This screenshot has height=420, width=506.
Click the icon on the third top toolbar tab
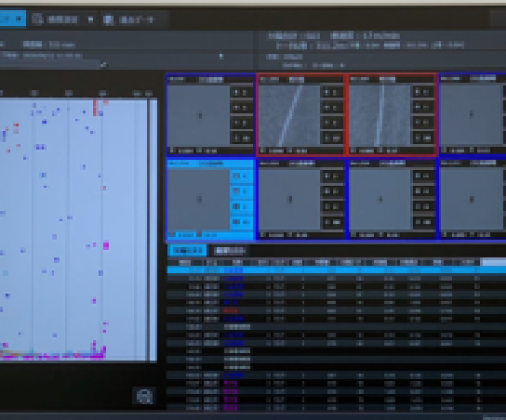[x=109, y=20]
